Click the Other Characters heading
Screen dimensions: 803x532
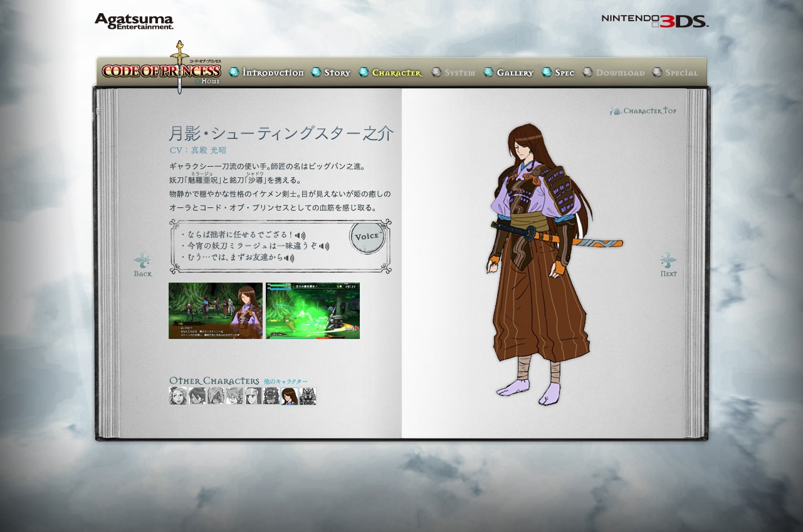pos(214,381)
